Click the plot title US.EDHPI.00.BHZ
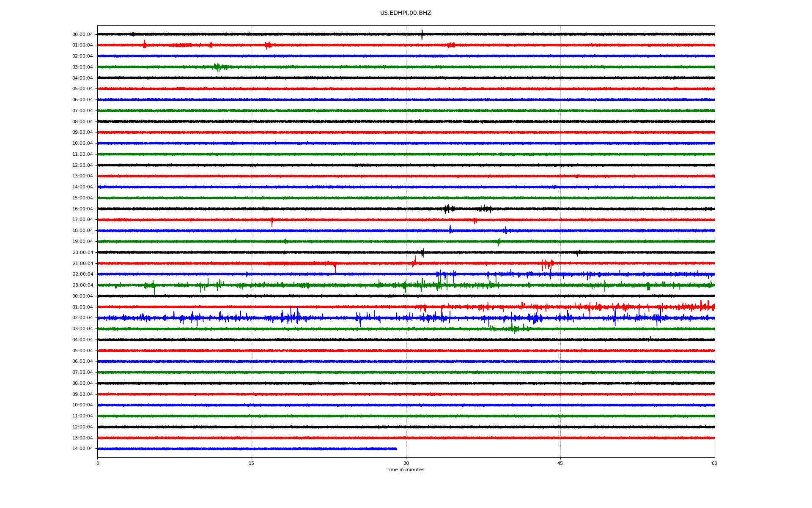This screenshot has width=812, height=508. (x=405, y=13)
